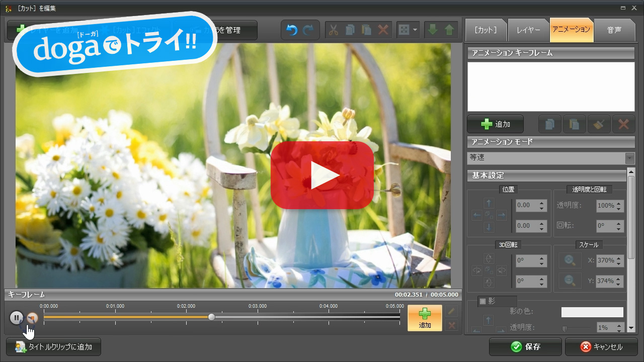Open the 影の色 shadow color swatch

click(592, 312)
